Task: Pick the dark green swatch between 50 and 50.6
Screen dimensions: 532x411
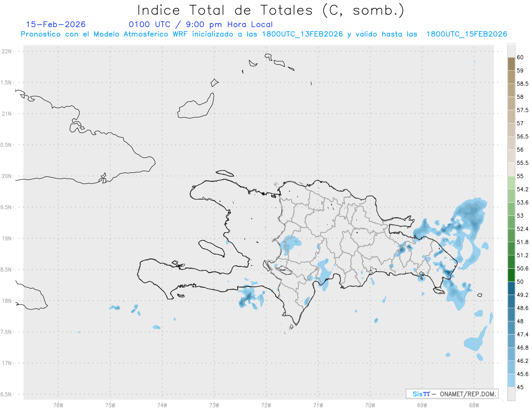Action: [511, 275]
